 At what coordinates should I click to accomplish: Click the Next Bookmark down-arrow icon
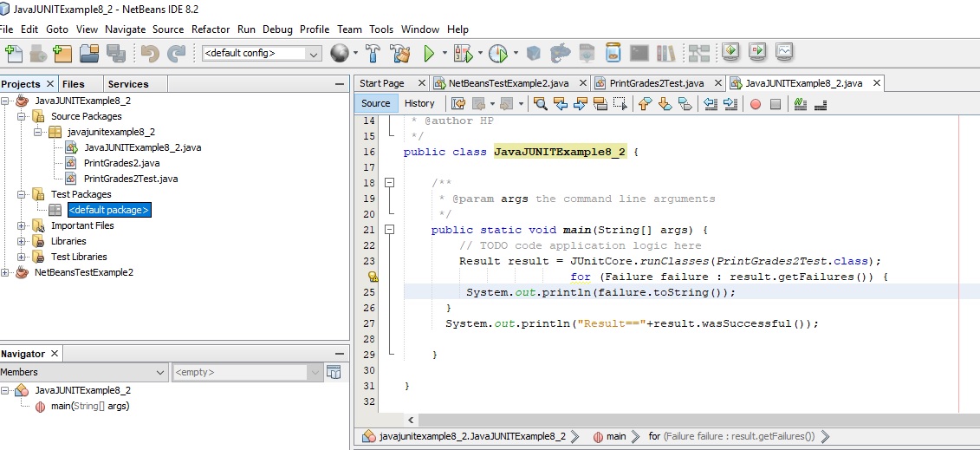(665, 104)
